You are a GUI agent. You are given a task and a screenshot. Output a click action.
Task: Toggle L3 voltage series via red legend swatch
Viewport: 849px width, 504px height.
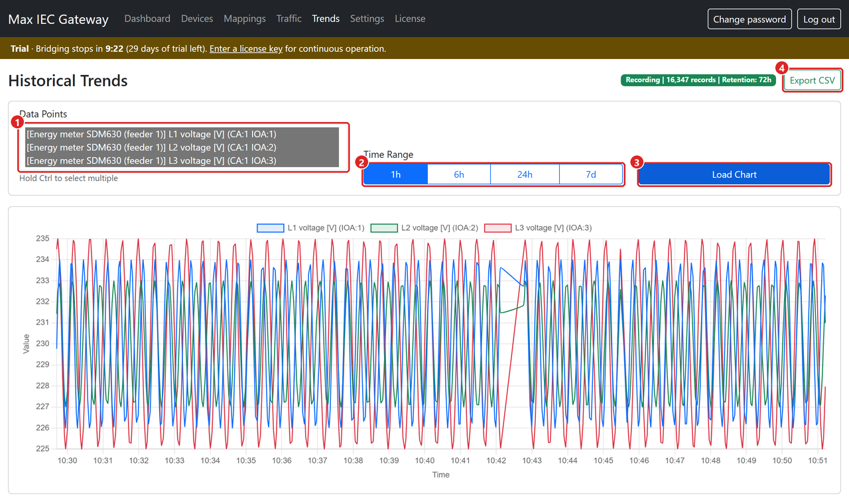(498, 227)
